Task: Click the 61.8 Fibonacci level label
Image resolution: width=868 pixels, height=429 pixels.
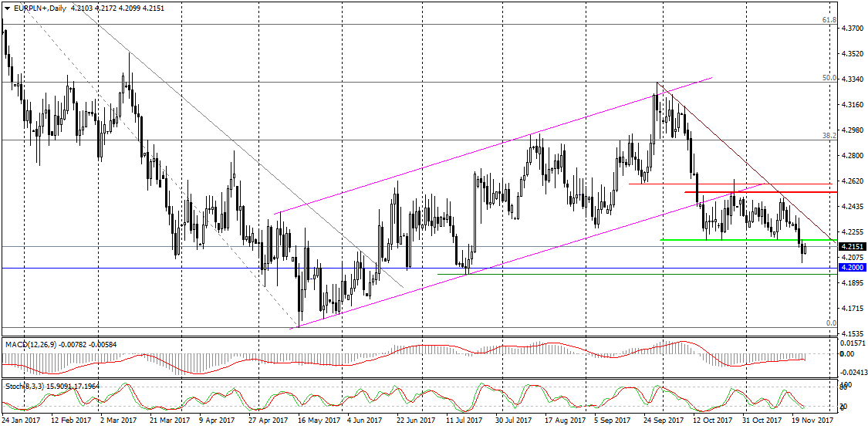Action: click(x=829, y=20)
